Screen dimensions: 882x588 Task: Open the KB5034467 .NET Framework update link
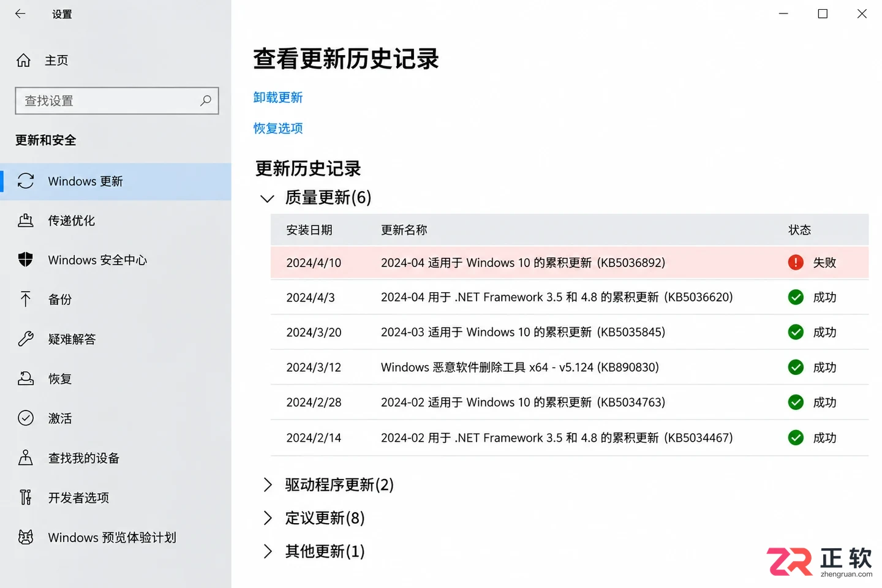pos(557,437)
